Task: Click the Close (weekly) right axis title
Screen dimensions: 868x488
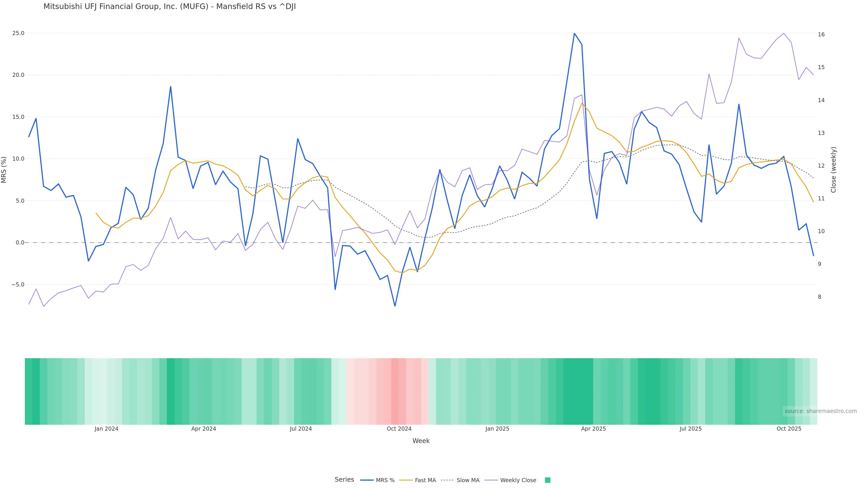Action: click(x=833, y=169)
